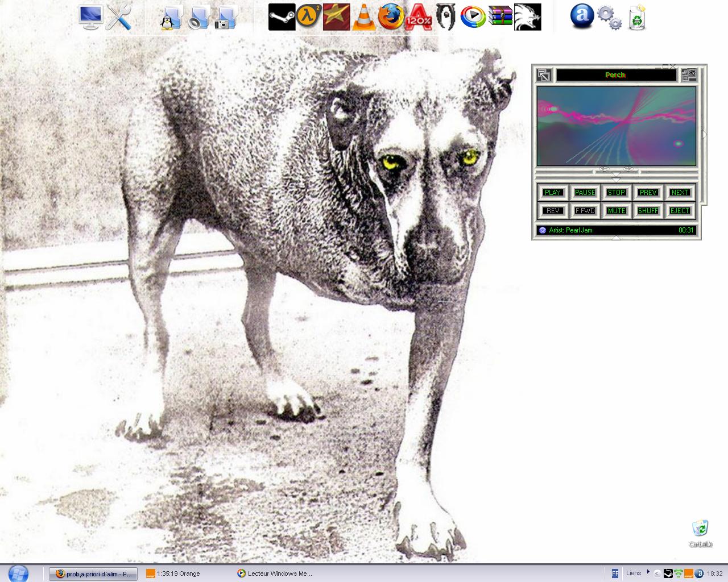
Task: Open the Windows Start button
Action: click(18, 573)
